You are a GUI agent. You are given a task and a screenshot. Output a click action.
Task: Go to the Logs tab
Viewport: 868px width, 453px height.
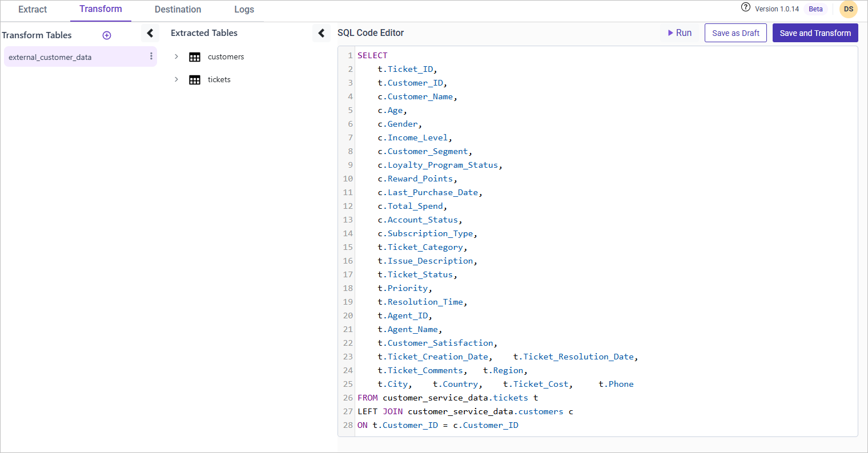[244, 10]
